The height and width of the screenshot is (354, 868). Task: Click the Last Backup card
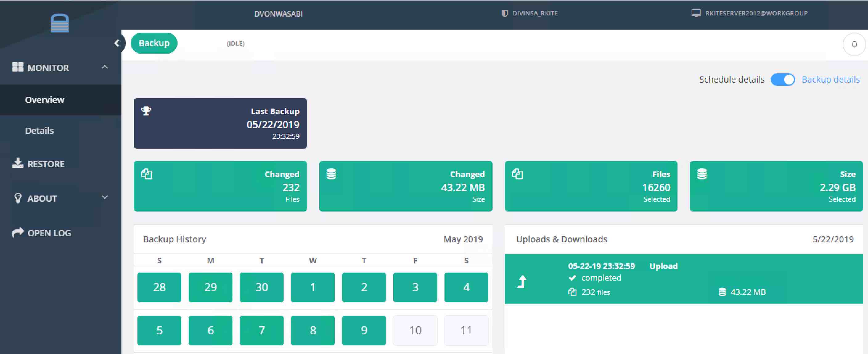(x=220, y=123)
